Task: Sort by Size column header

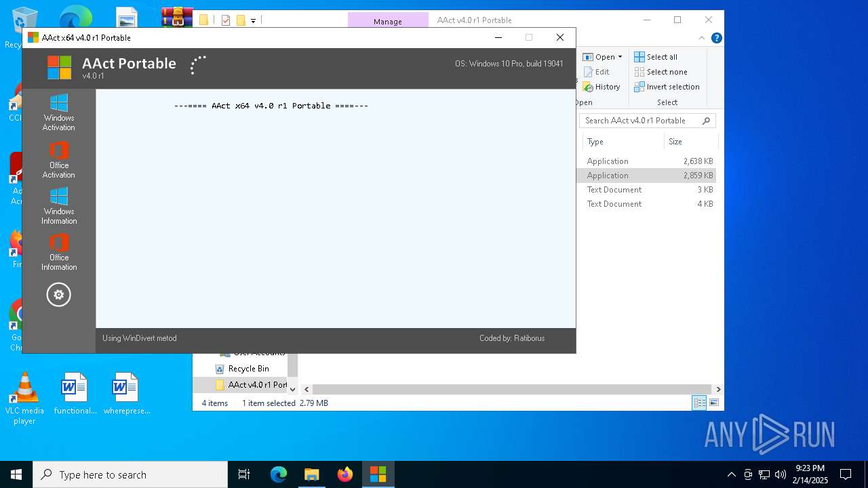Action: coord(690,142)
